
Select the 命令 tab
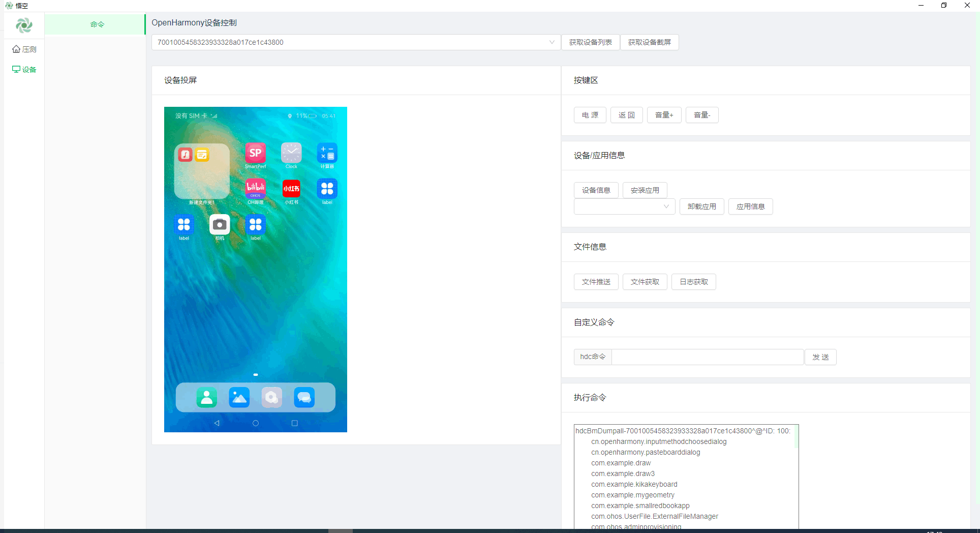click(97, 24)
